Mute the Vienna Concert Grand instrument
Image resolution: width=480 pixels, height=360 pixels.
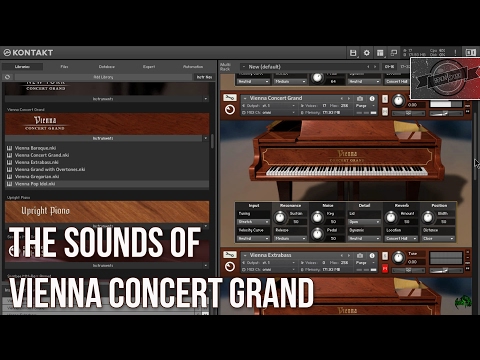(385, 112)
